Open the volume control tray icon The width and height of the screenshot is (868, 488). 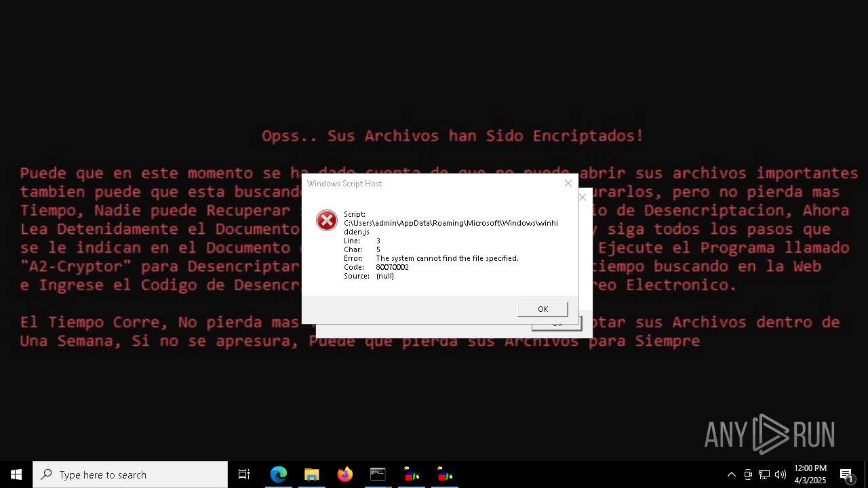tap(781, 474)
